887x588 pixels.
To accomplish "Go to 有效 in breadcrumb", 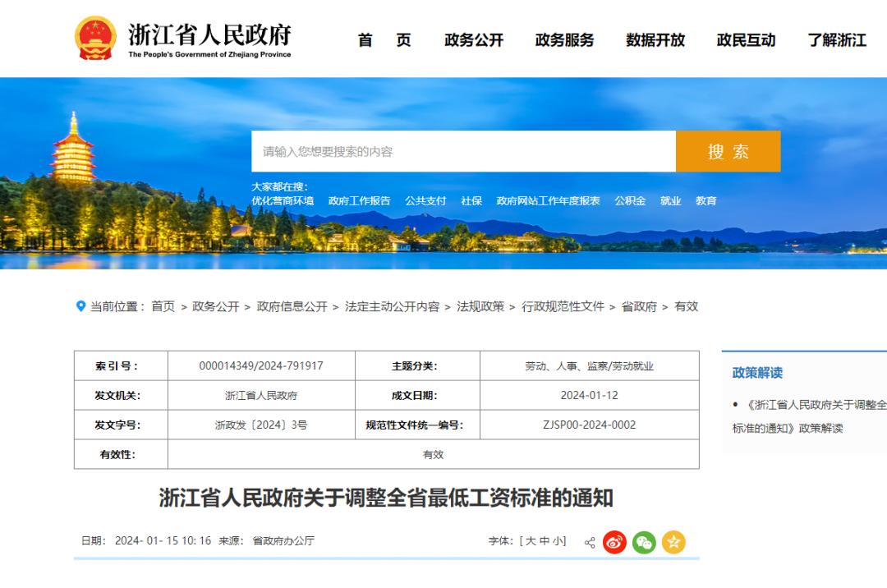I will pos(686,306).
